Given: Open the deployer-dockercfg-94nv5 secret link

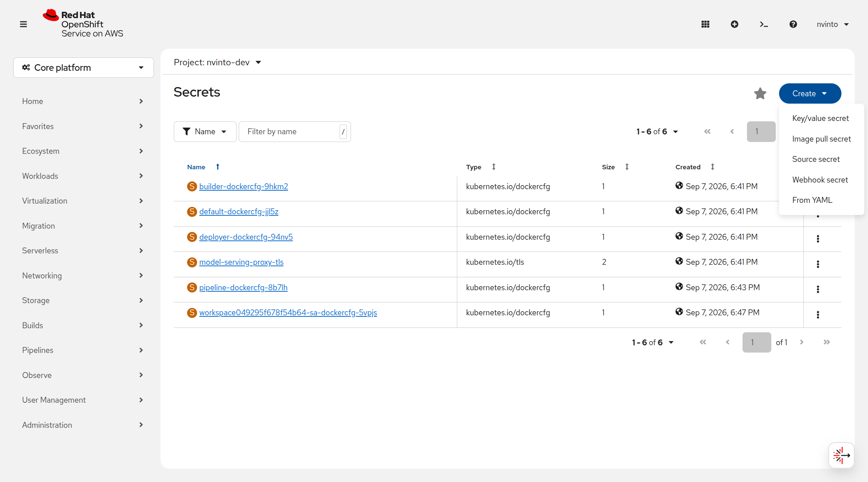Looking at the screenshot, I should point(246,237).
